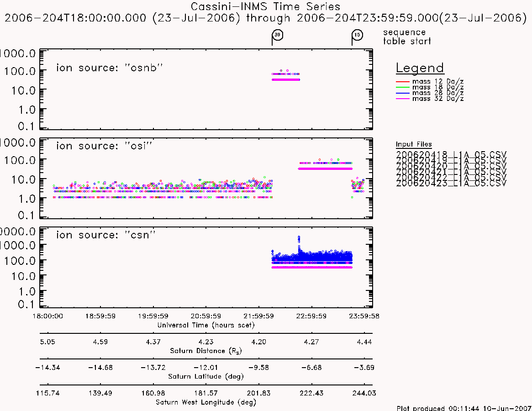Click the magenta data band in the osnb plot

286,80
